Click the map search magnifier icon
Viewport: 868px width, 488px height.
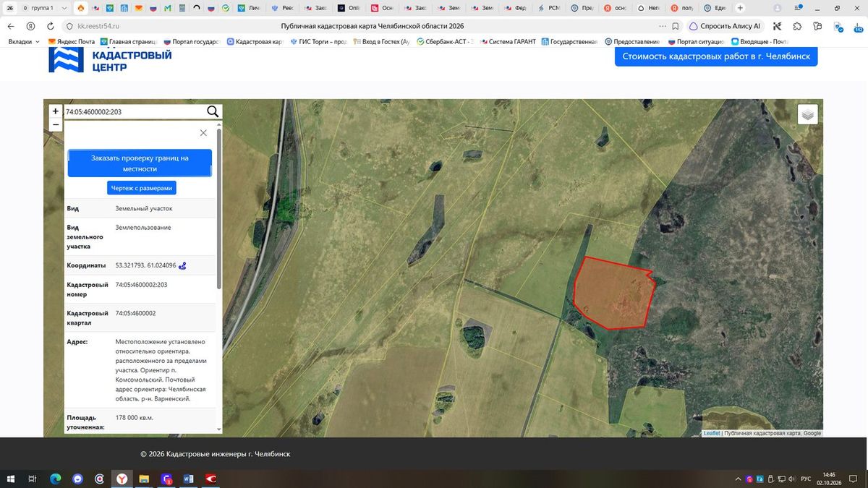click(213, 111)
